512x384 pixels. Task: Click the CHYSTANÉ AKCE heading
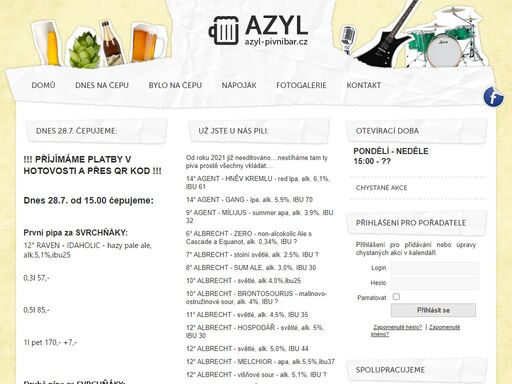pyautogui.click(x=381, y=188)
